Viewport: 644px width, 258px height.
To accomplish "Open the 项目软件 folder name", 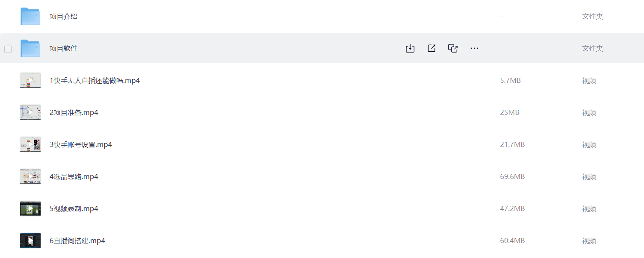I will 63,48.
